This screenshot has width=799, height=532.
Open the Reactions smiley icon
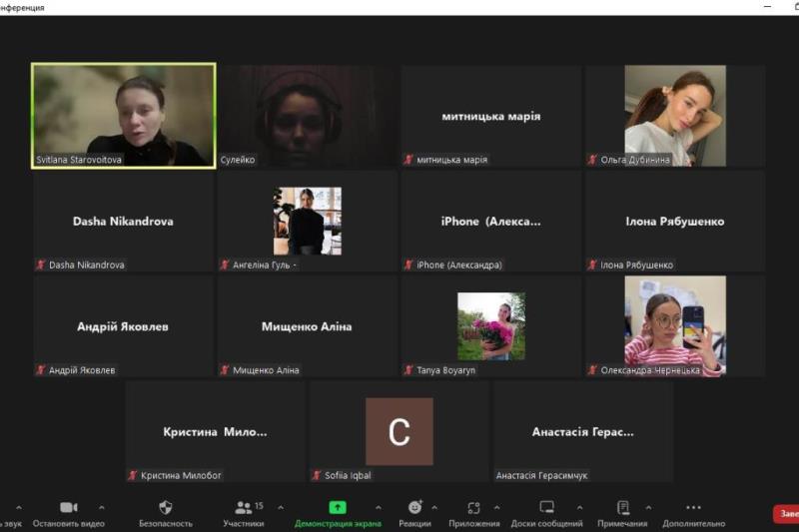[414, 507]
